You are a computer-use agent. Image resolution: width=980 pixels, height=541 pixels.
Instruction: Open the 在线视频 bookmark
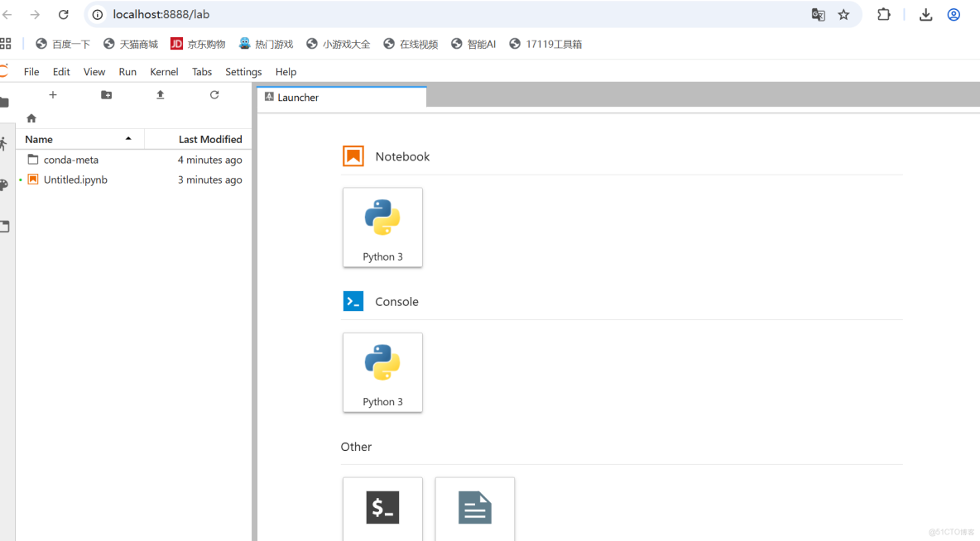click(411, 44)
